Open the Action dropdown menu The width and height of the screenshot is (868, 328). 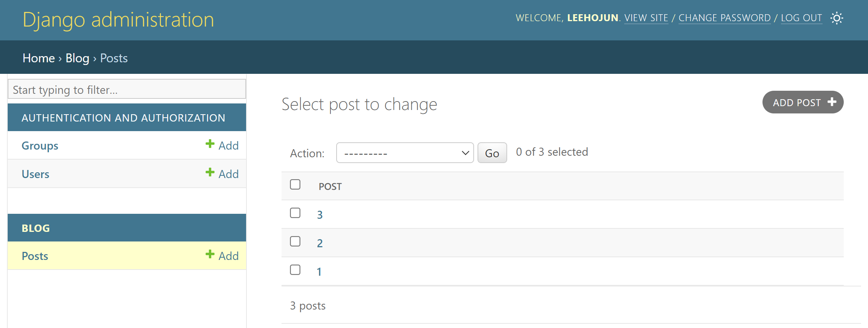[x=405, y=153]
